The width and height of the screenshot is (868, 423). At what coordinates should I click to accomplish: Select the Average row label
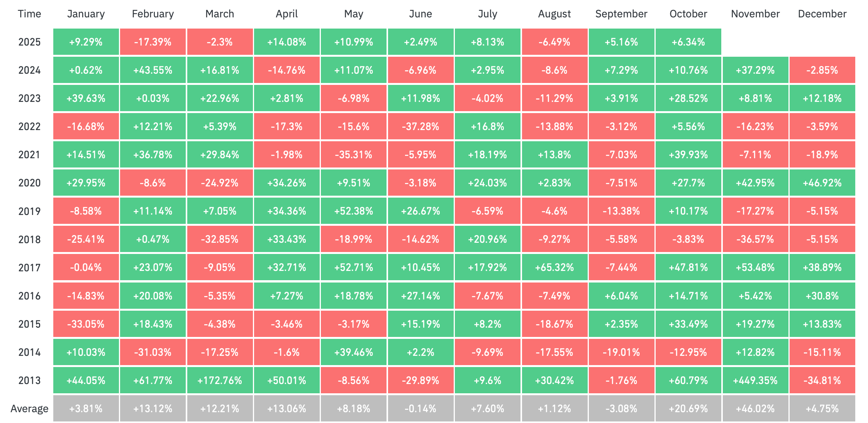click(x=29, y=409)
